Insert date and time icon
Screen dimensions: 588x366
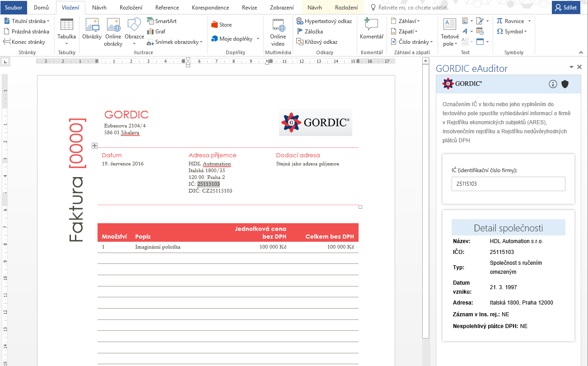(480, 32)
